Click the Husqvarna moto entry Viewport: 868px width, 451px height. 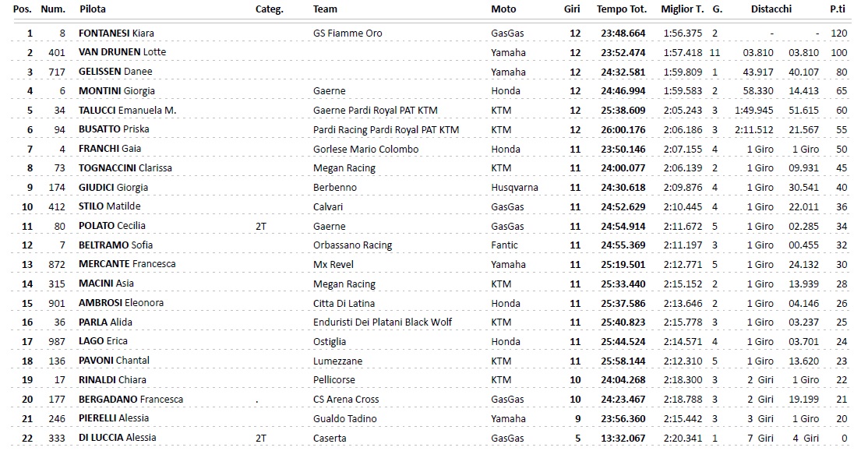point(514,188)
